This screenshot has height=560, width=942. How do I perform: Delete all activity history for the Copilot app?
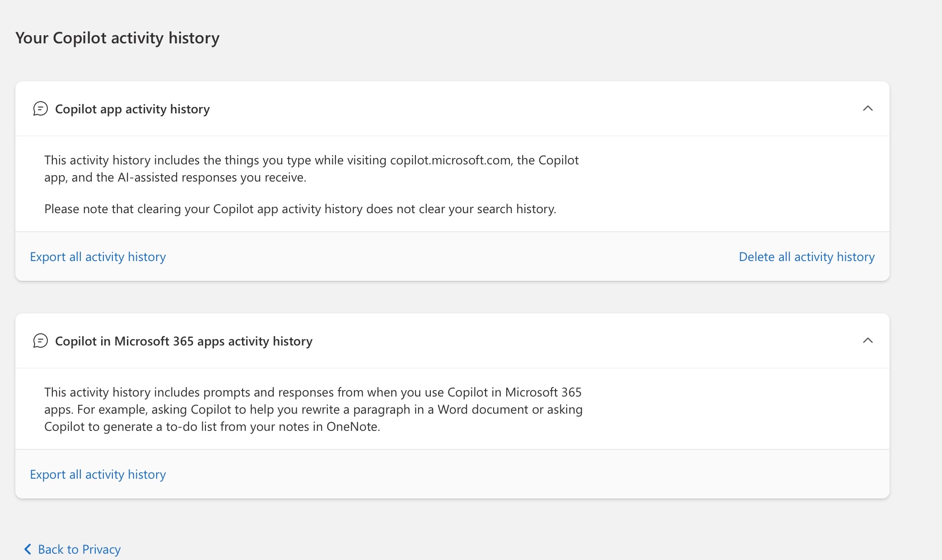point(807,257)
